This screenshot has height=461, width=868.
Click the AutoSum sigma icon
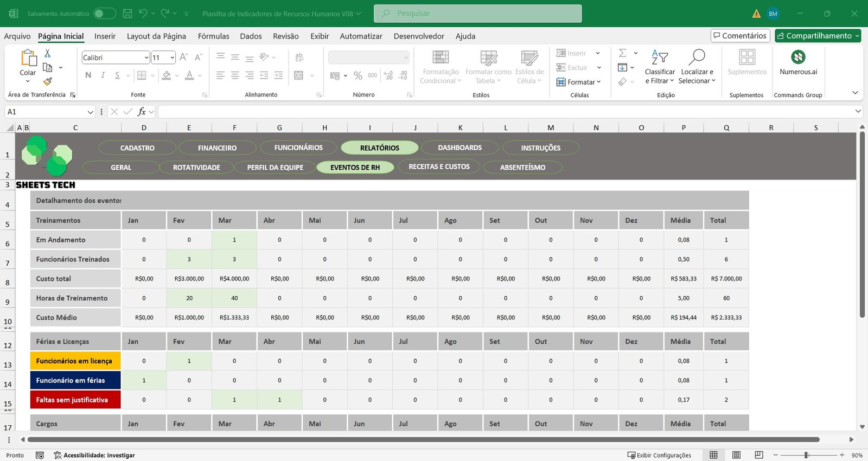(x=623, y=53)
